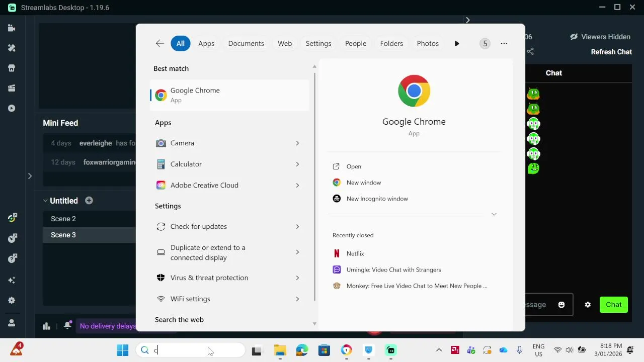644x362 pixels.
Task: Expand the Calculator app result arrow
Action: [297, 164]
